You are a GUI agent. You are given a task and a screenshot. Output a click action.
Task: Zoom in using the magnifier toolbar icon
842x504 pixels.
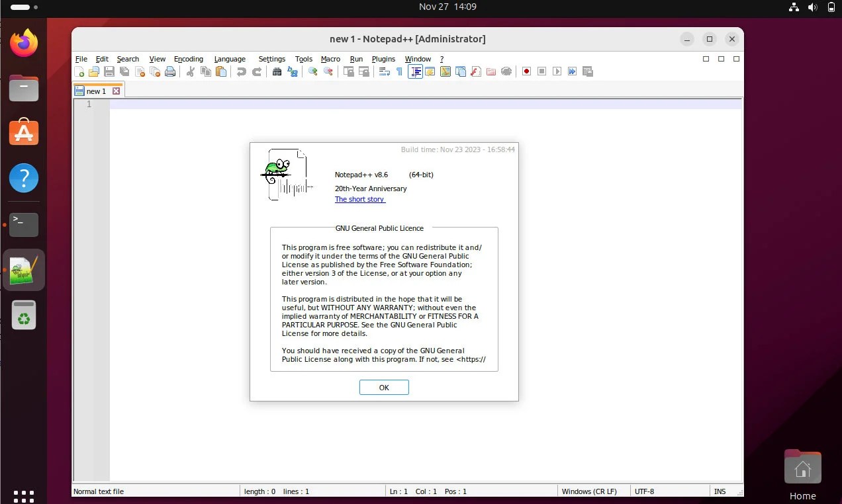(312, 71)
